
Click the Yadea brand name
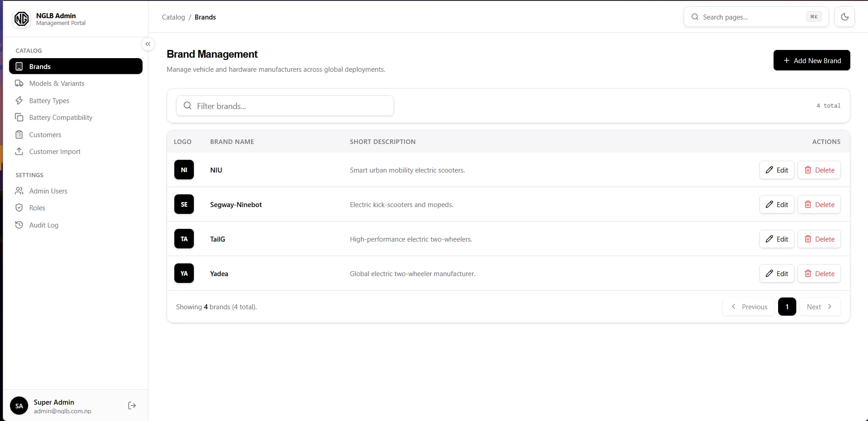tap(219, 274)
